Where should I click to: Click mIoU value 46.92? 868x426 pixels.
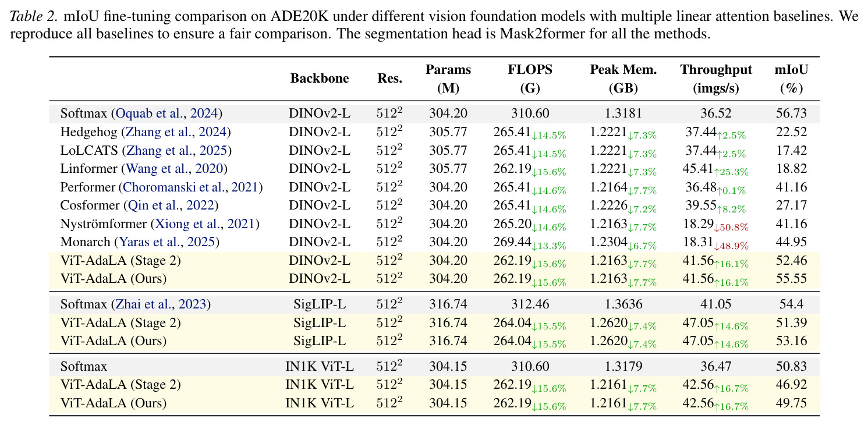tap(791, 385)
